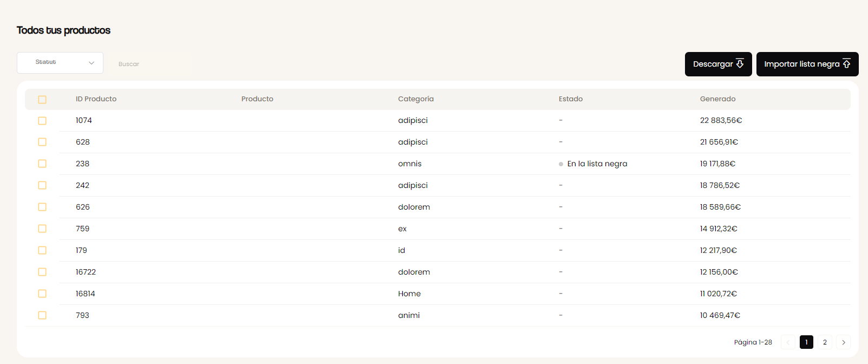Click the Estado column header

[x=571, y=99]
